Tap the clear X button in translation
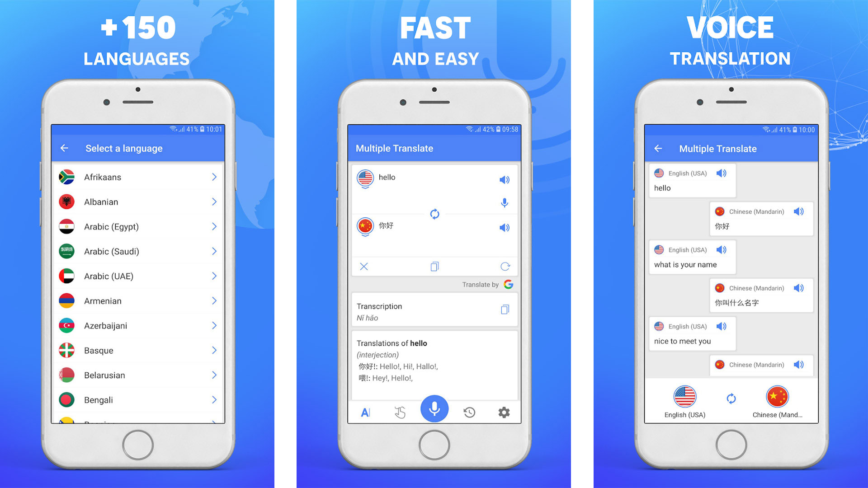Viewport: 868px width, 488px height. tap(364, 266)
